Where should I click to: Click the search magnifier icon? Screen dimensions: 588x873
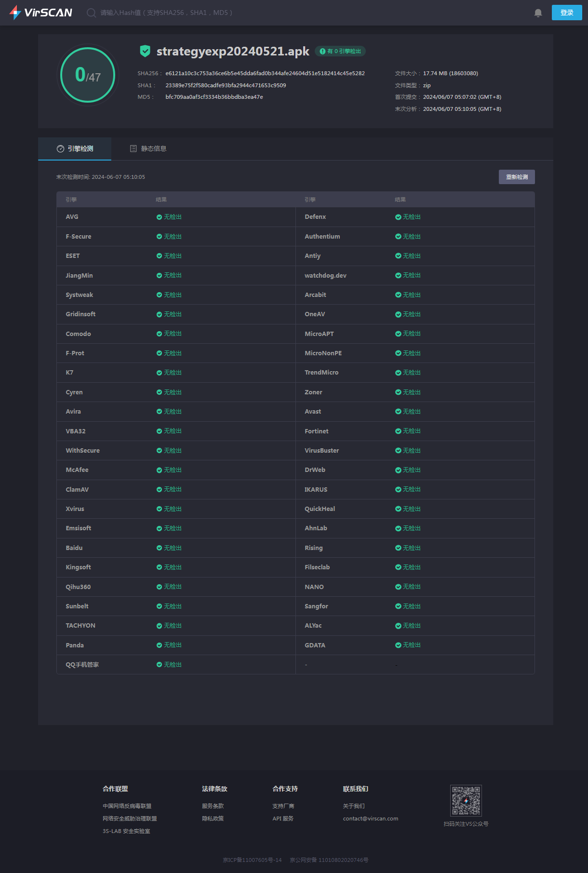91,13
